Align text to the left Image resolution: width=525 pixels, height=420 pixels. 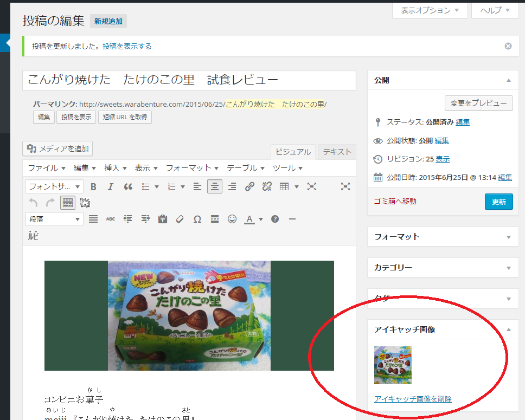pos(197,187)
